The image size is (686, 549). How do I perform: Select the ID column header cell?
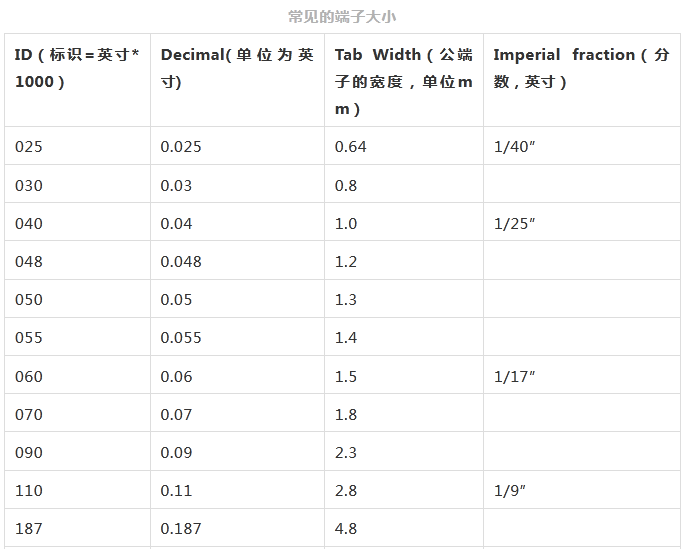tap(77, 68)
